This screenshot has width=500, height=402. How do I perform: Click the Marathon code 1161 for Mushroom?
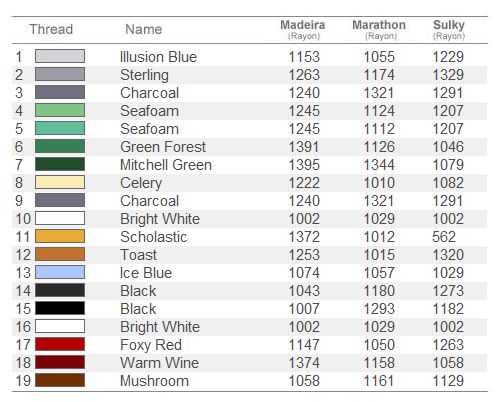coord(379,381)
